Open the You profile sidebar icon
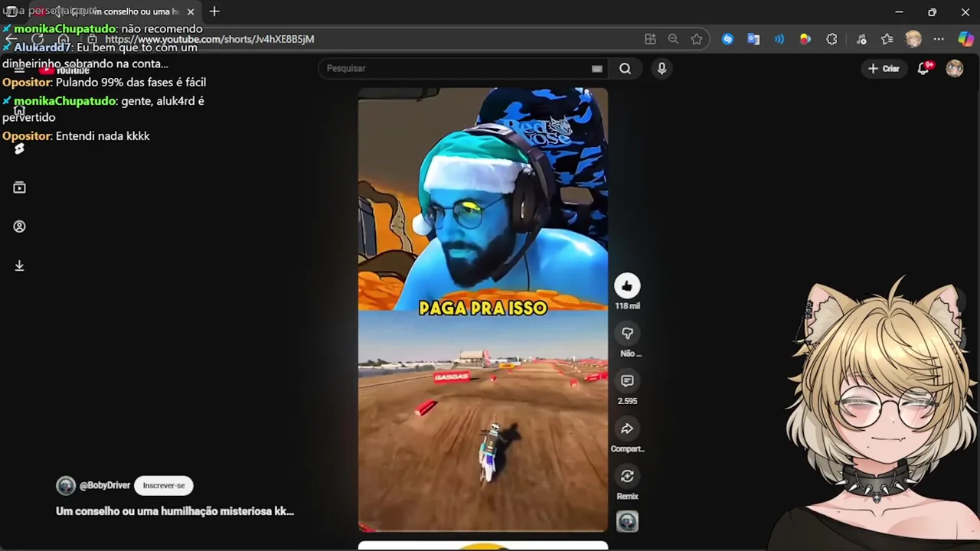This screenshot has width=980, height=551. coord(19,227)
